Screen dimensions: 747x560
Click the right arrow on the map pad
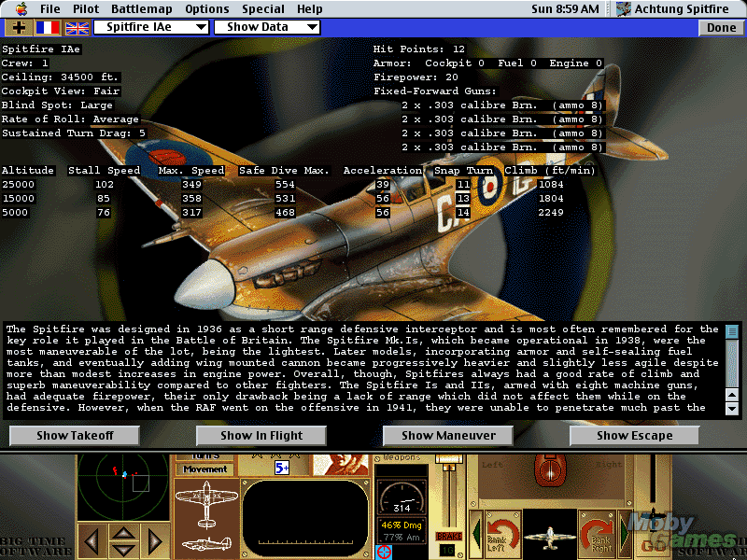coord(155,541)
